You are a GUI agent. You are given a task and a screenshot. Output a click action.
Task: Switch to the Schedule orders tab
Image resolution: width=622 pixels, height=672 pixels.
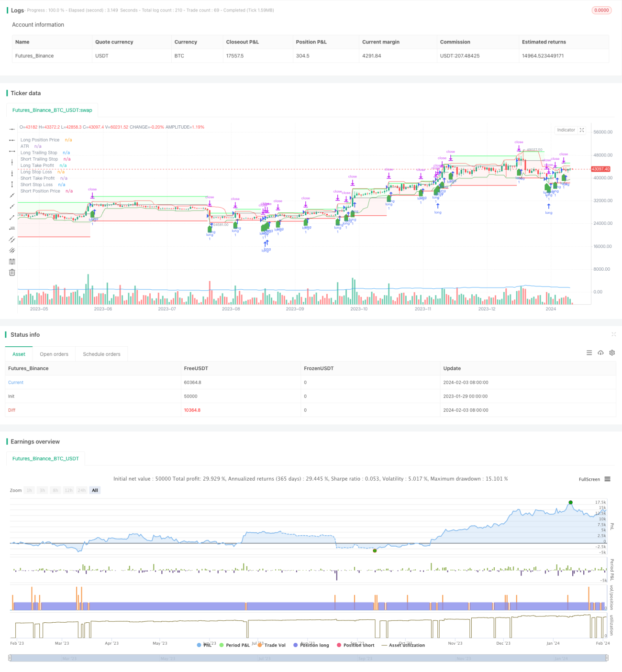[101, 354]
